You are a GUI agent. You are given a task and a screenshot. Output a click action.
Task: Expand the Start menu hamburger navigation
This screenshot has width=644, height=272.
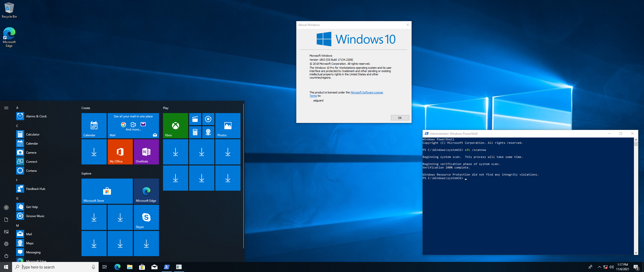coord(6,108)
